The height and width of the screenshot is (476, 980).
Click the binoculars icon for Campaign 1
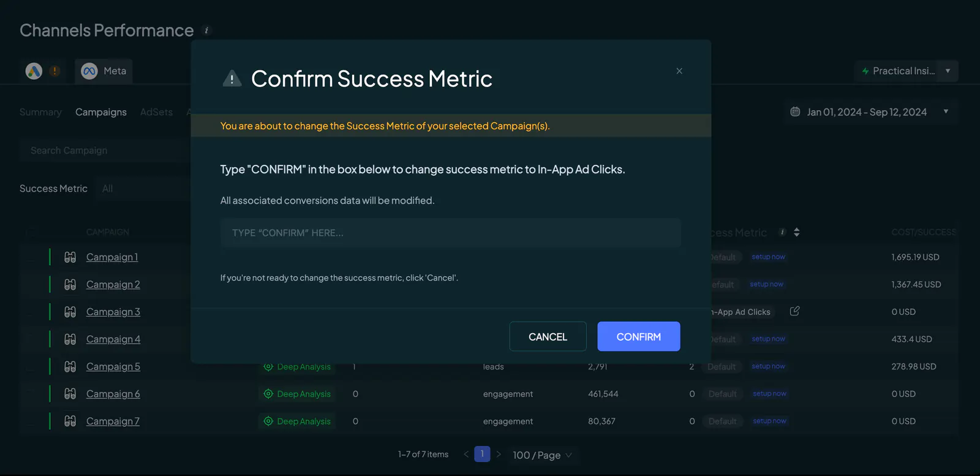point(70,257)
